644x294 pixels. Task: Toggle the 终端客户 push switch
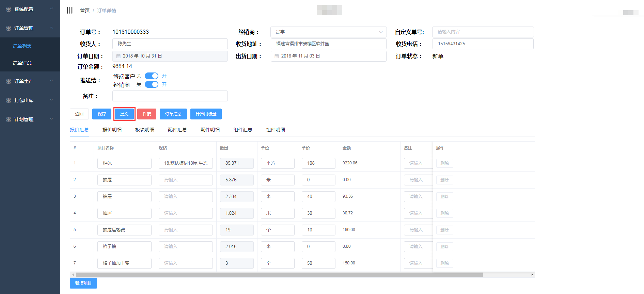tap(152, 76)
